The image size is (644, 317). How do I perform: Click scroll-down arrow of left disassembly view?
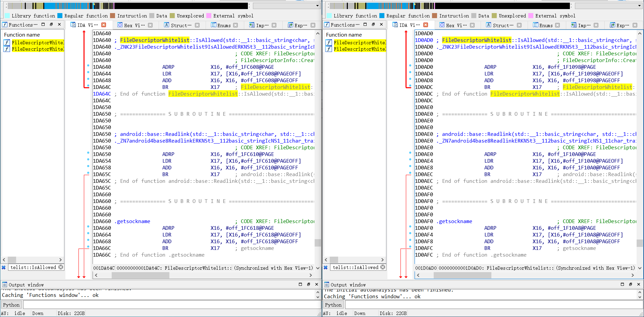pos(318,268)
